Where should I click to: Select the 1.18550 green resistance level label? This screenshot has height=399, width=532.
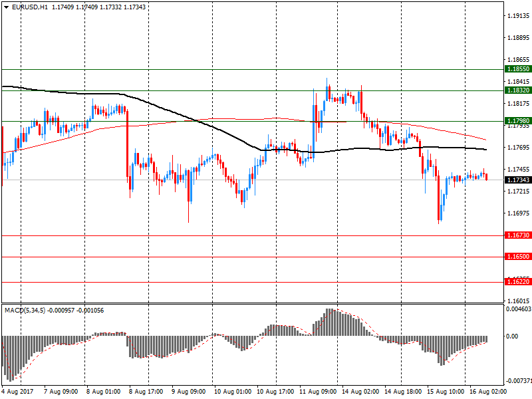(x=518, y=69)
